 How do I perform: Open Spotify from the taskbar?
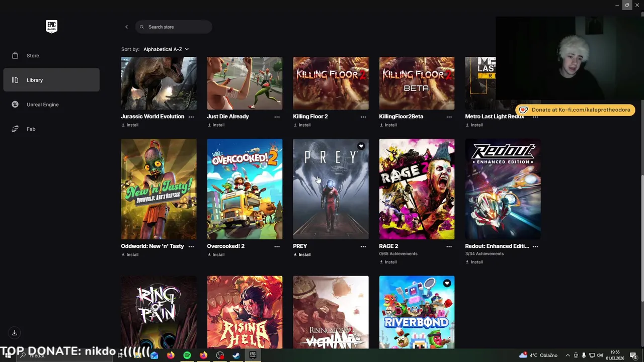(x=187, y=355)
